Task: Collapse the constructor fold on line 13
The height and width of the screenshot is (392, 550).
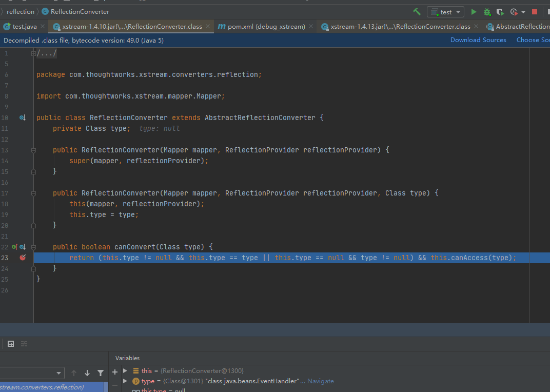Action: (x=34, y=150)
